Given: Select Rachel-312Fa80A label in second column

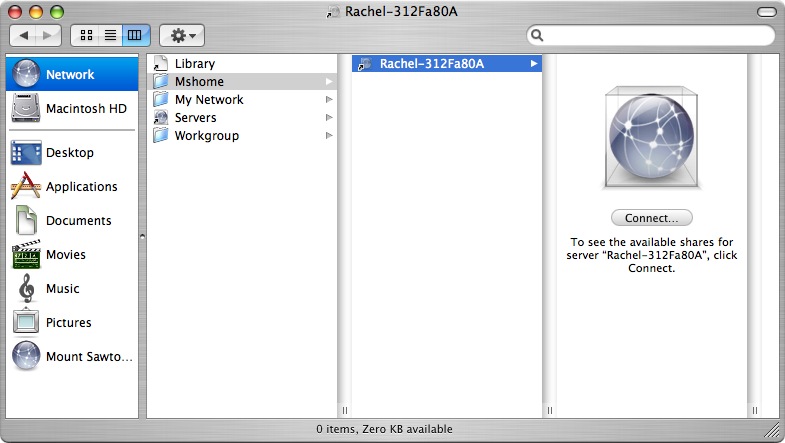Looking at the screenshot, I should click(432, 64).
